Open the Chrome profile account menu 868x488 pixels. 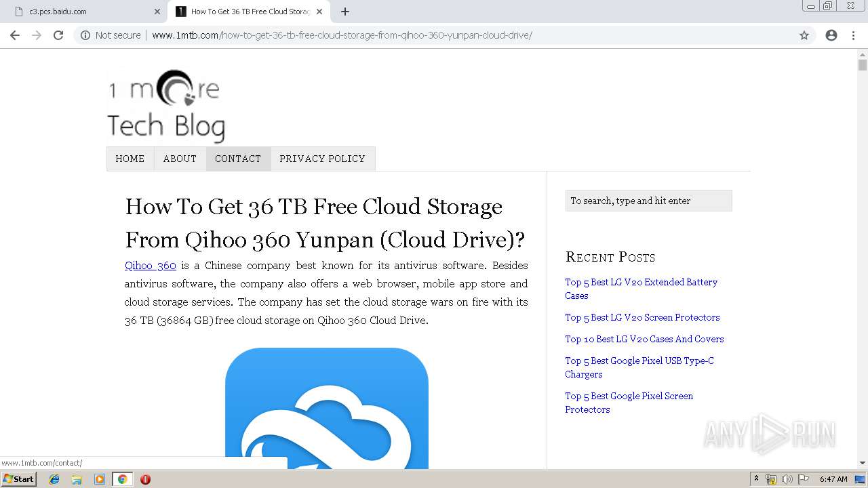[831, 35]
